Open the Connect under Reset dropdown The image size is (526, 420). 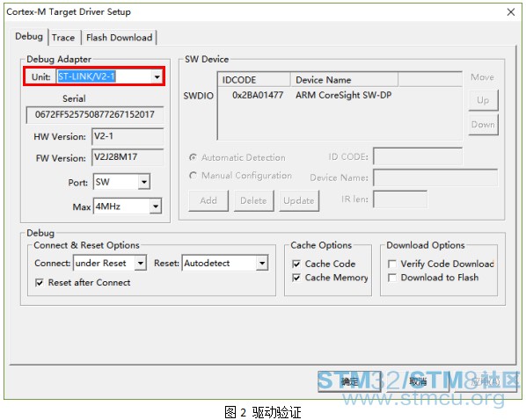pos(141,263)
